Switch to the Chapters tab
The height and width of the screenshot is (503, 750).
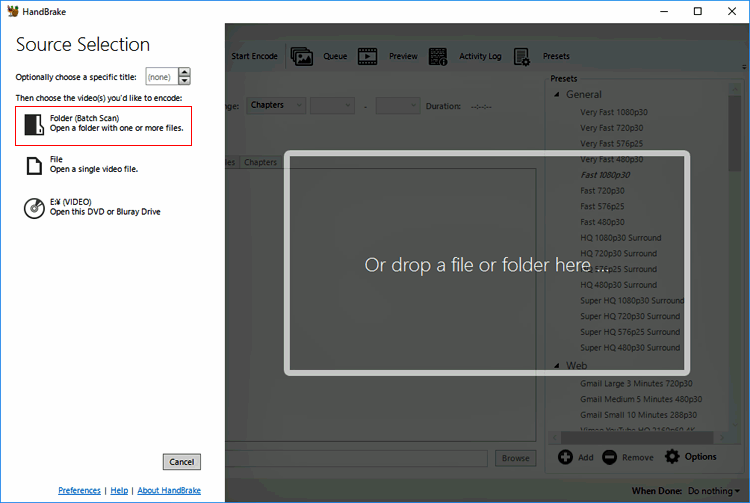[261, 162]
